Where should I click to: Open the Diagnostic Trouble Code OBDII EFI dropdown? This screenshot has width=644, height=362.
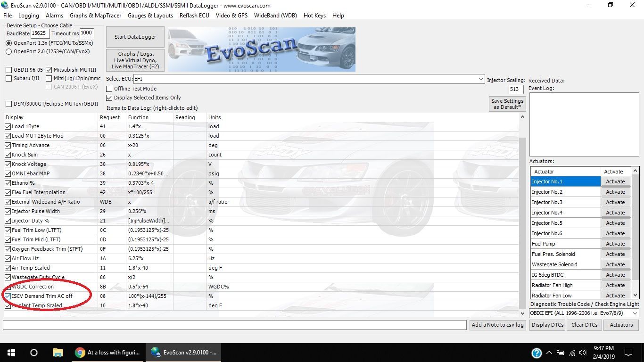635,313
